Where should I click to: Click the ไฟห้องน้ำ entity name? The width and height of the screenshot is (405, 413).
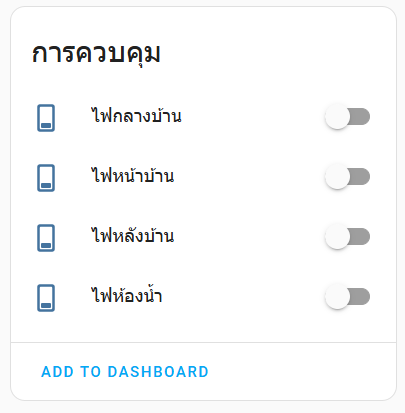[x=127, y=295]
